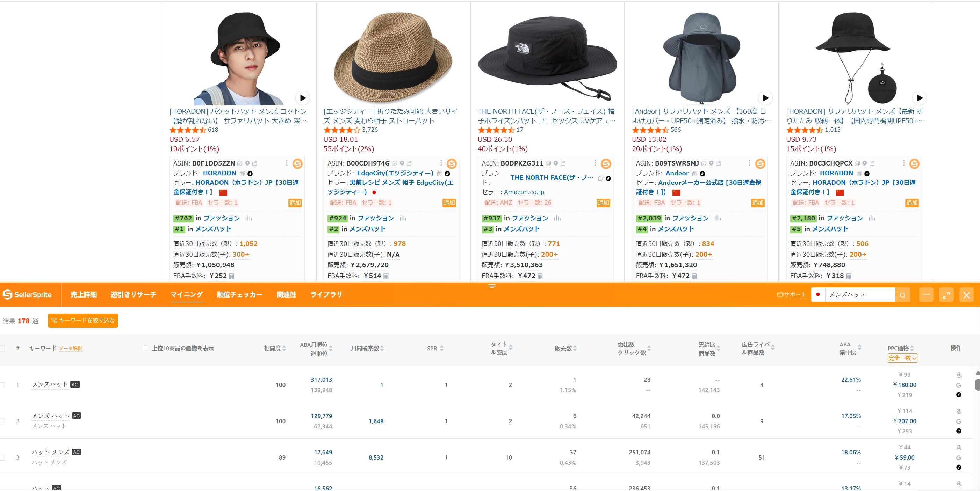Open the EdgeCity straw hat product image
This screenshot has height=491, width=980.
click(392, 57)
